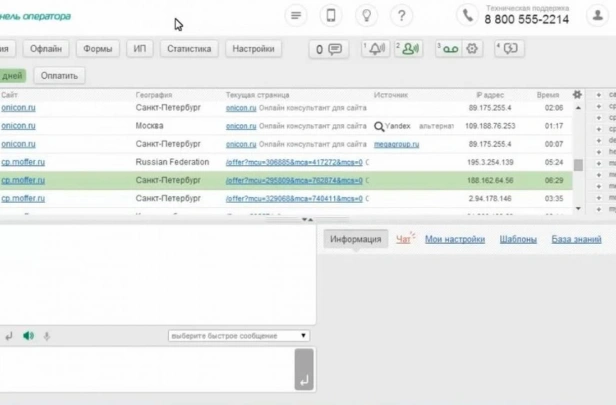Toggle the green speaker sound icon
Image resolution: width=616 pixels, height=405 pixels.
[28, 336]
